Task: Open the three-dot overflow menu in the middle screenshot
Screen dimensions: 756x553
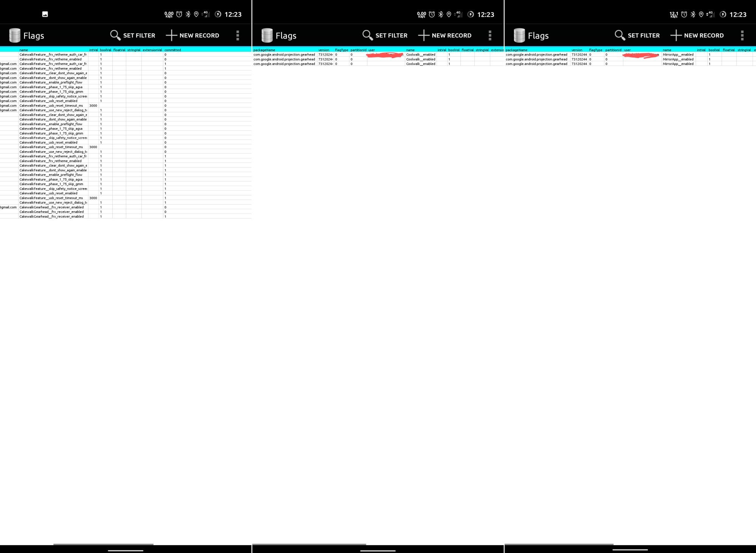Action: pos(490,36)
